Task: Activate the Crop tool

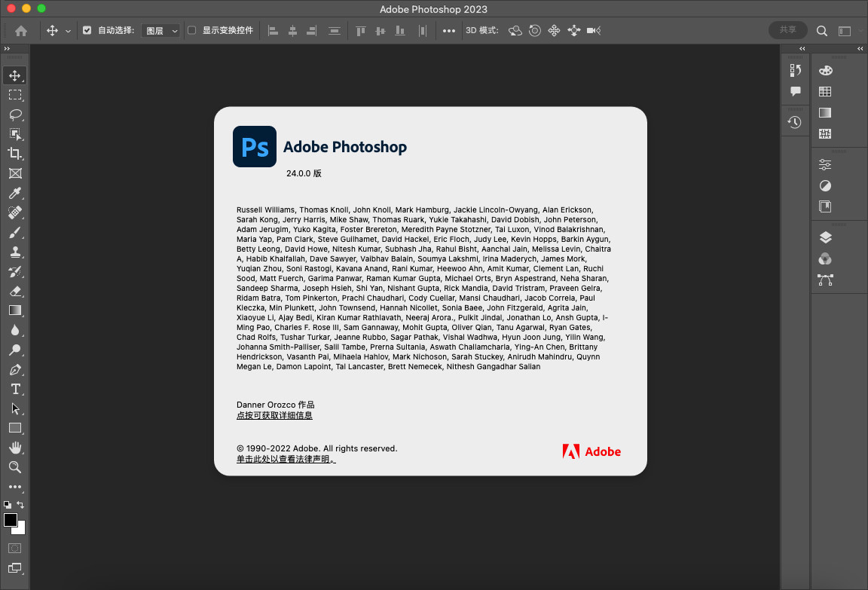Action: pyautogui.click(x=15, y=153)
